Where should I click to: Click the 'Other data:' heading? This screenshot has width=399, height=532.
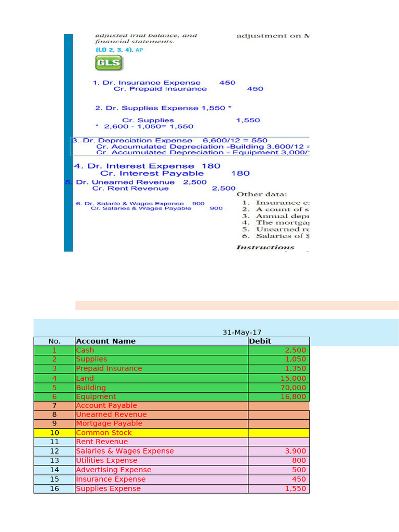pos(262,194)
